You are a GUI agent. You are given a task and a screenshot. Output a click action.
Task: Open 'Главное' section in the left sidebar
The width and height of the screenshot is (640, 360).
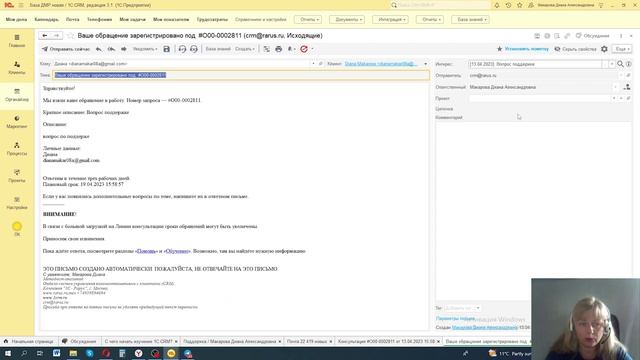(17, 41)
